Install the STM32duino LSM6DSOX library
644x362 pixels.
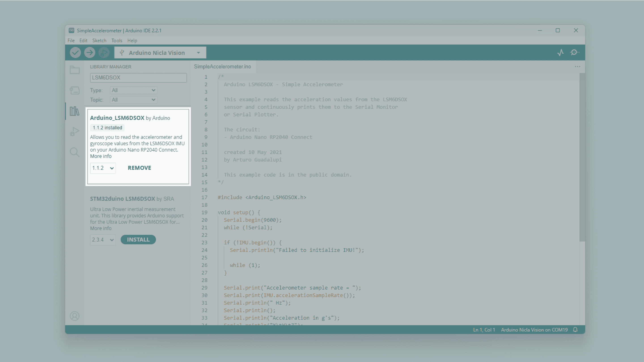point(138,240)
